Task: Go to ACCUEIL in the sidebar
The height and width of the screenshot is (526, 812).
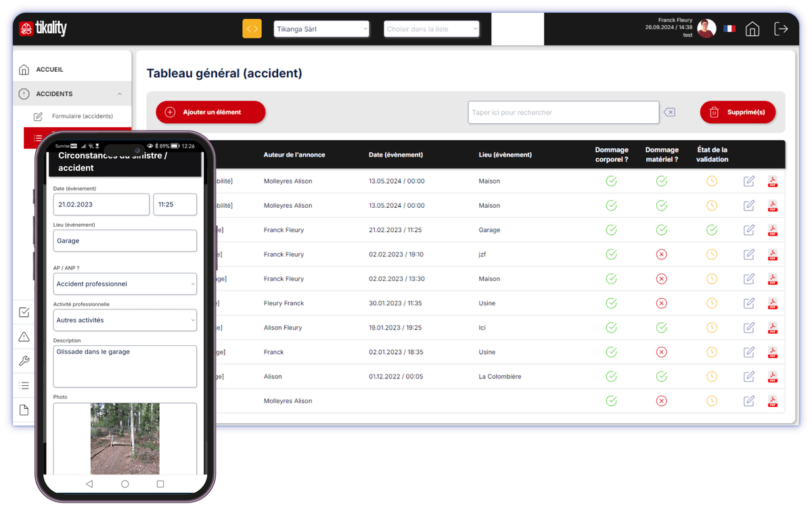Action: point(49,70)
